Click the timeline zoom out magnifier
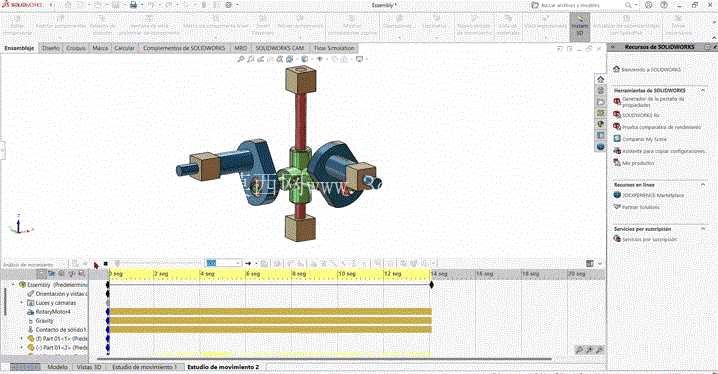This screenshot has width=718, height=374. (599, 350)
